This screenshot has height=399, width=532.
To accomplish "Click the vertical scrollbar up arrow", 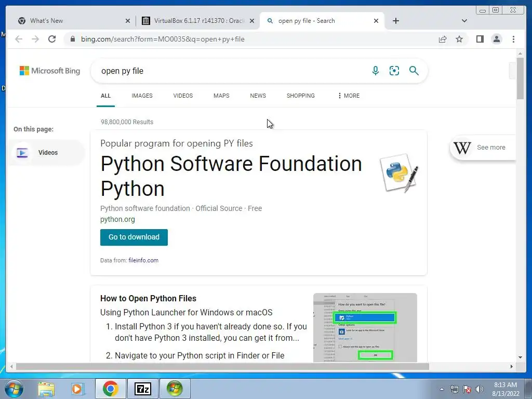I will coord(520,54).
